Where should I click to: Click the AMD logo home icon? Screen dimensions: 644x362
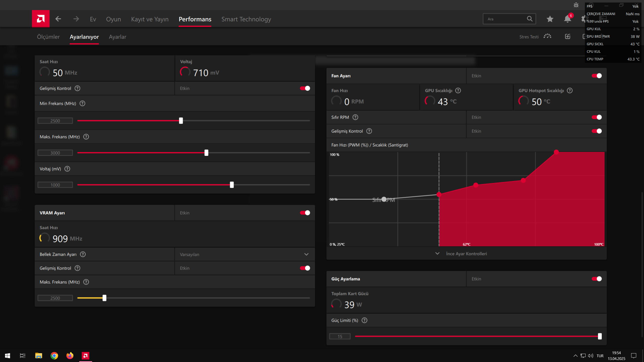(41, 19)
